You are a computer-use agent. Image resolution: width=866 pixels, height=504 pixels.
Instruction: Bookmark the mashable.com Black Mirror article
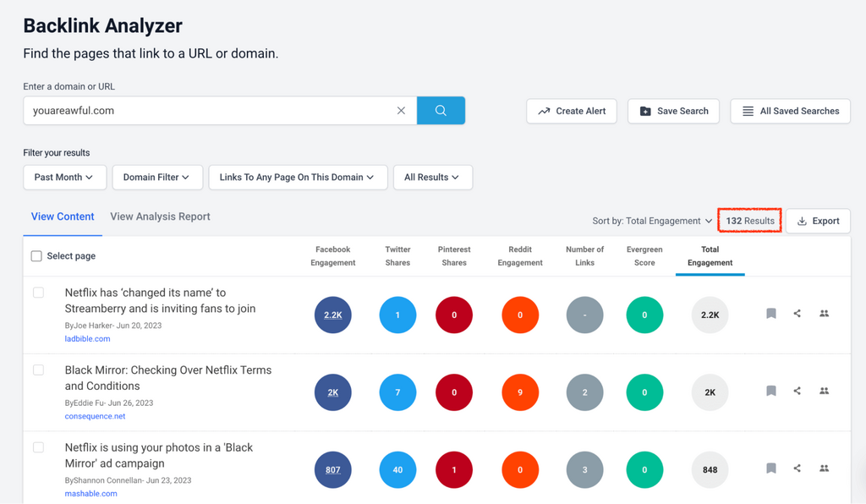(770, 468)
